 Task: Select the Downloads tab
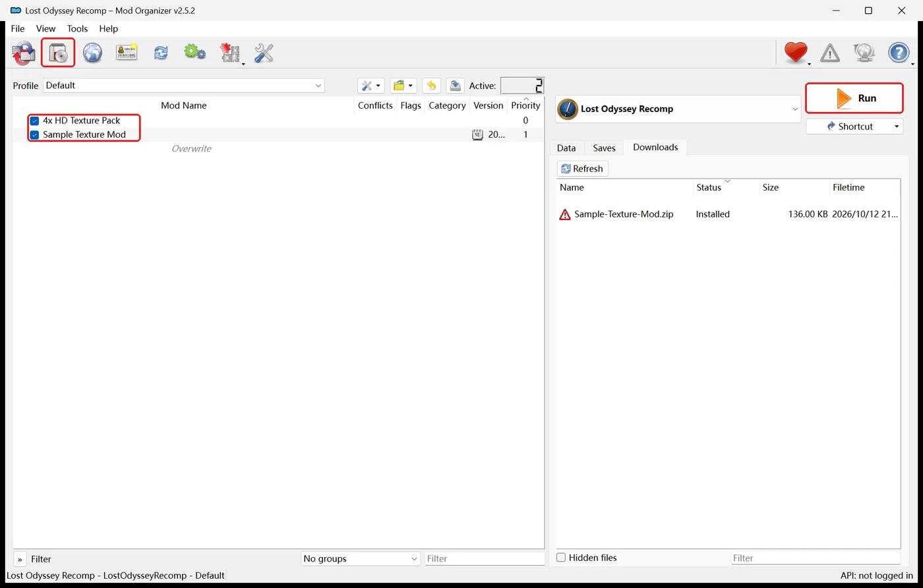[655, 147]
